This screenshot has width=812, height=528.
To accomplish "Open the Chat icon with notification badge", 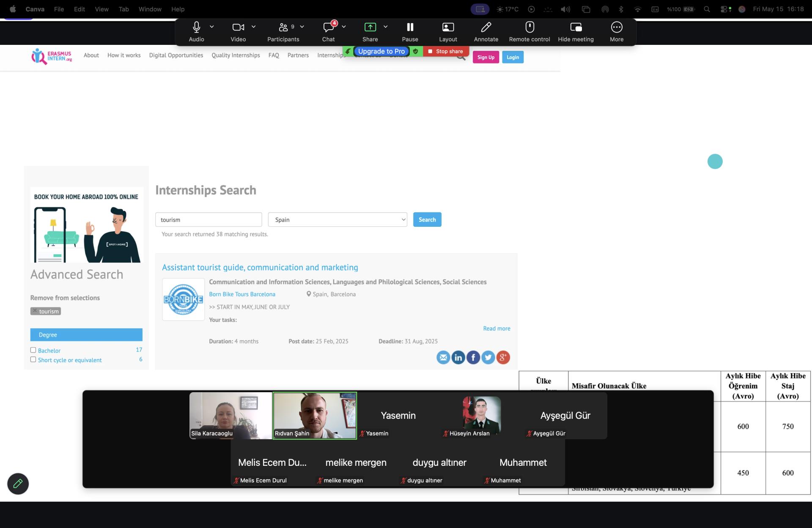I will [x=329, y=27].
